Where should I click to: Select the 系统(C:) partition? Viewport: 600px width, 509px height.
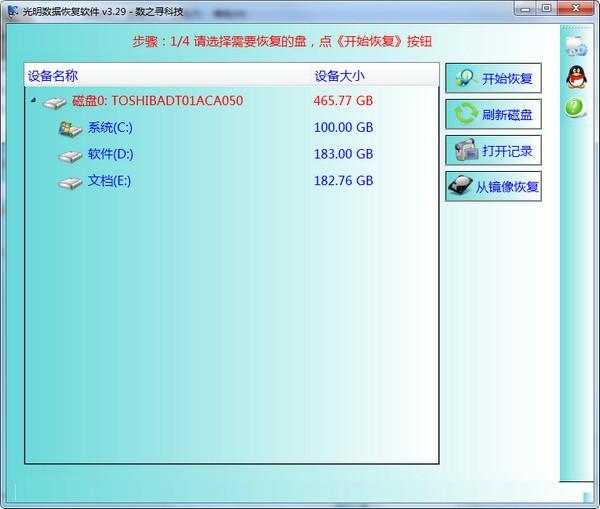point(110,127)
